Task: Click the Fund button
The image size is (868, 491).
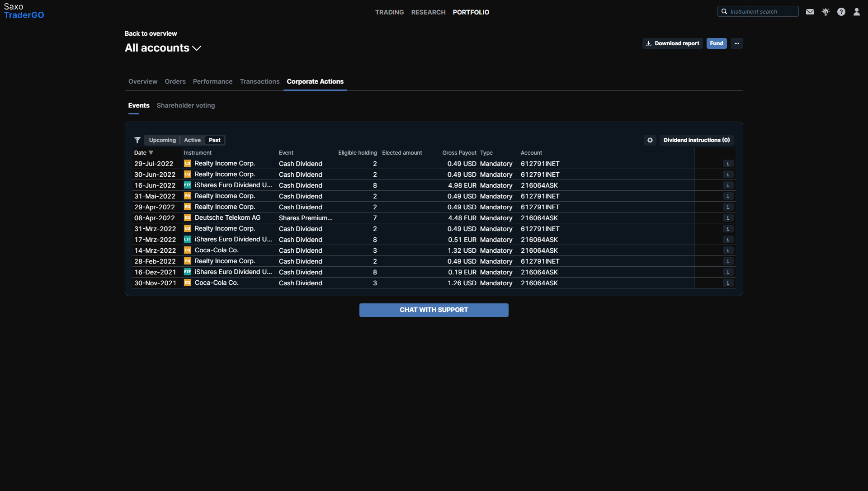Action: (717, 43)
